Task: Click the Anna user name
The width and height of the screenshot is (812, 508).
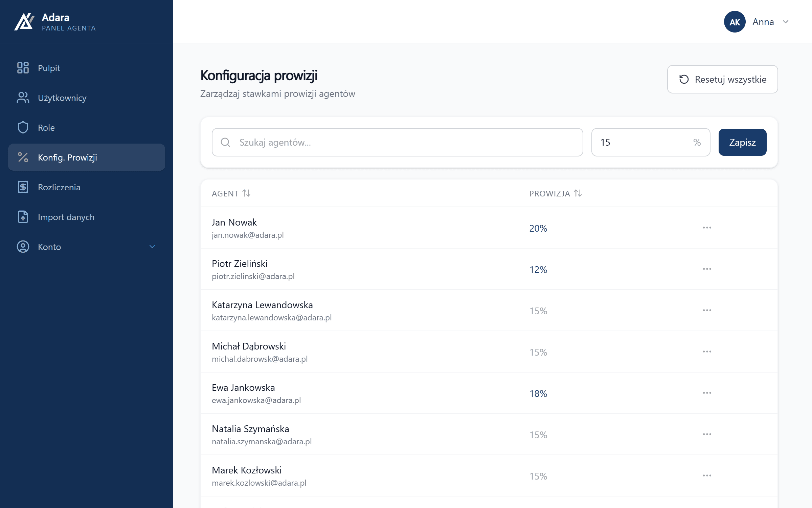Action: tap(763, 22)
